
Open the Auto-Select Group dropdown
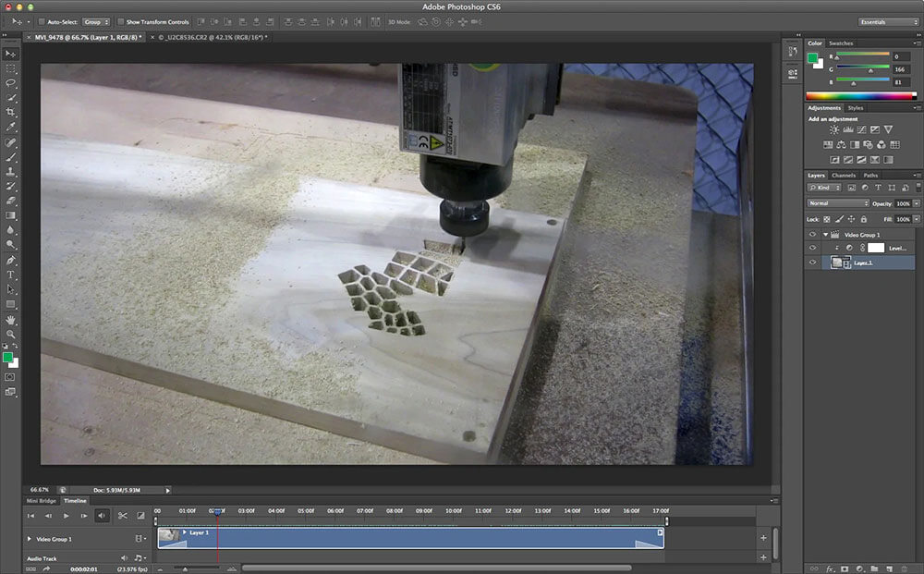point(96,22)
